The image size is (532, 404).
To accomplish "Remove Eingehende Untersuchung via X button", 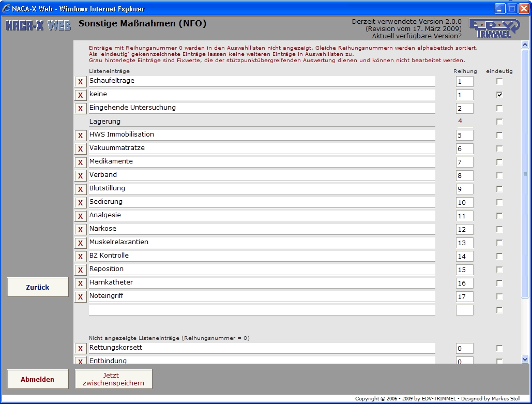I will pos(81,109).
